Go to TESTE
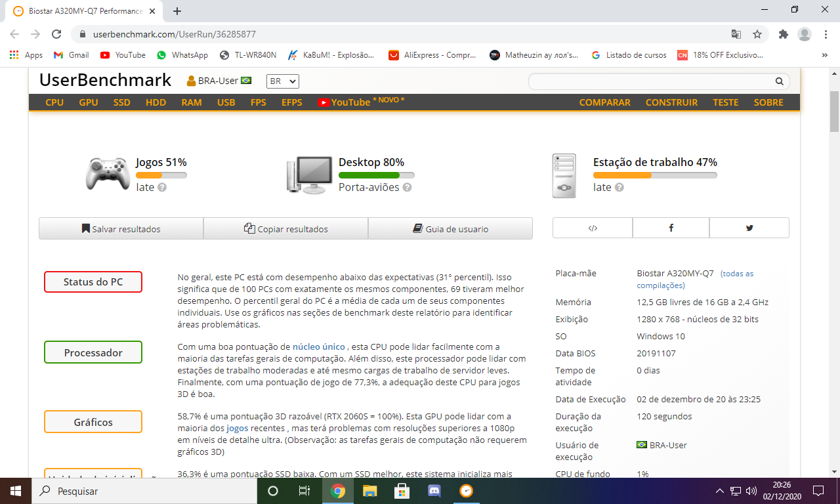This screenshot has width=840, height=504. (x=726, y=102)
